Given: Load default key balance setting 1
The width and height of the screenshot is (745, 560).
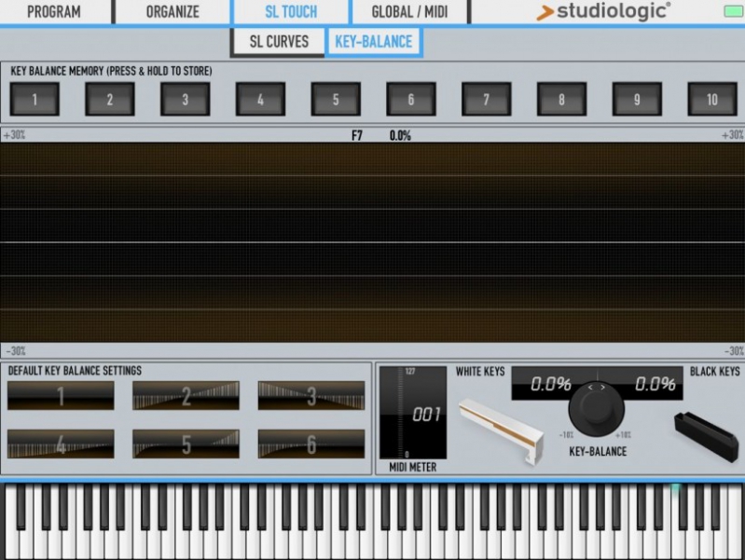Looking at the screenshot, I should [61, 396].
